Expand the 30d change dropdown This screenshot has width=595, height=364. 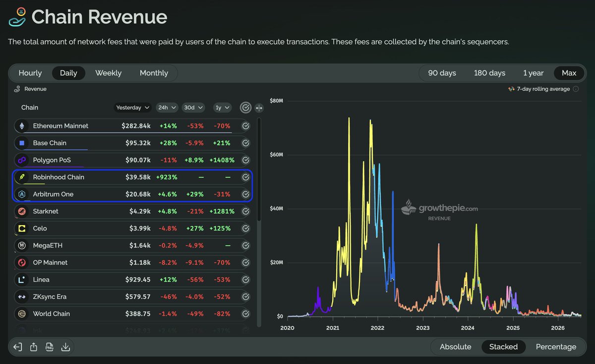click(x=193, y=108)
